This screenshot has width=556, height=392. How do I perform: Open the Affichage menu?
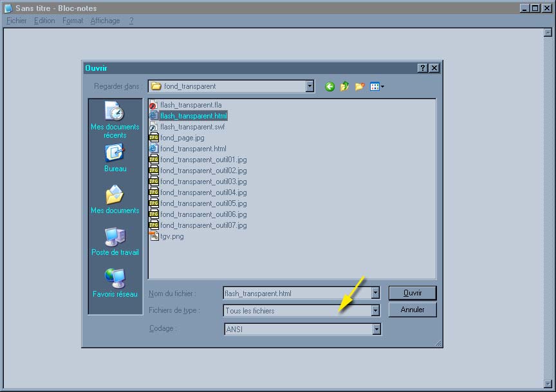(x=105, y=21)
